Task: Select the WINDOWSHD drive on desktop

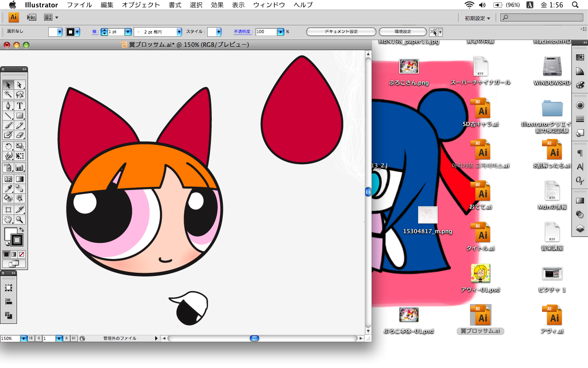Action: [x=552, y=71]
